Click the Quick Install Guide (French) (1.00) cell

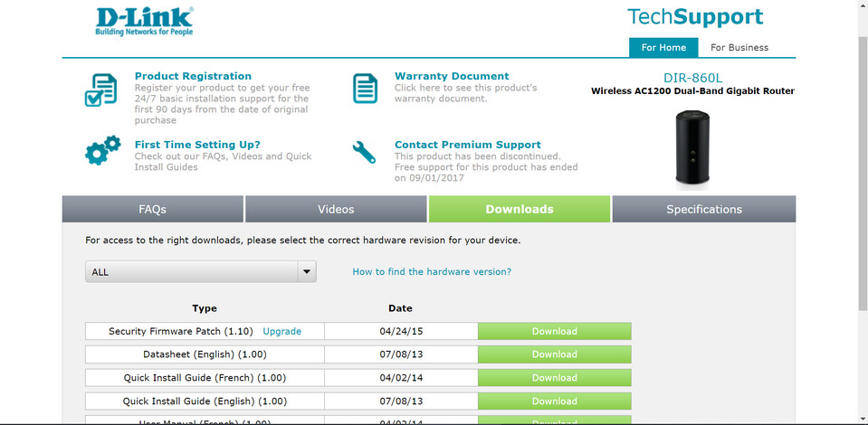click(205, 377)
